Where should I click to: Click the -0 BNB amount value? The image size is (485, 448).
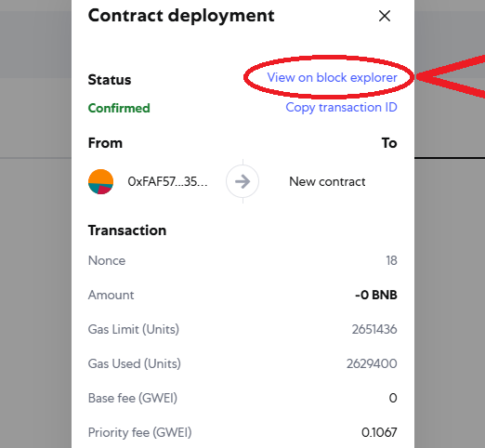(x=376, y=295)
